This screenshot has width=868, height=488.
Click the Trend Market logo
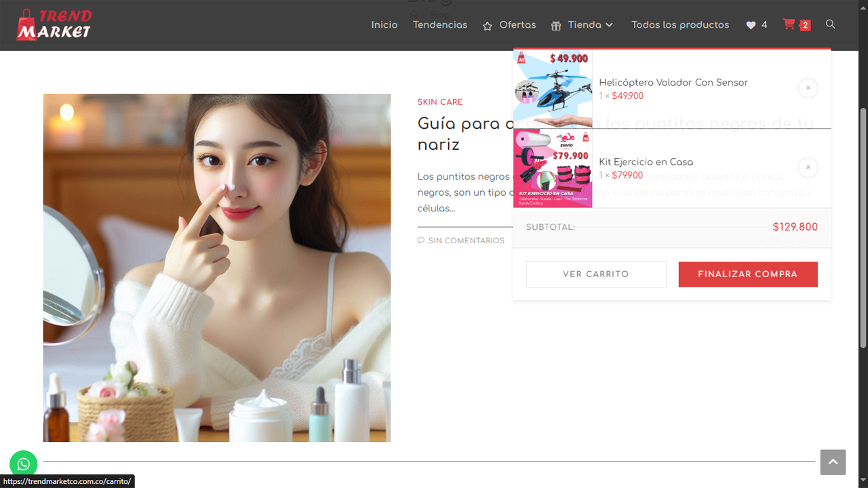pyautogui.click(x=54, y=24)
